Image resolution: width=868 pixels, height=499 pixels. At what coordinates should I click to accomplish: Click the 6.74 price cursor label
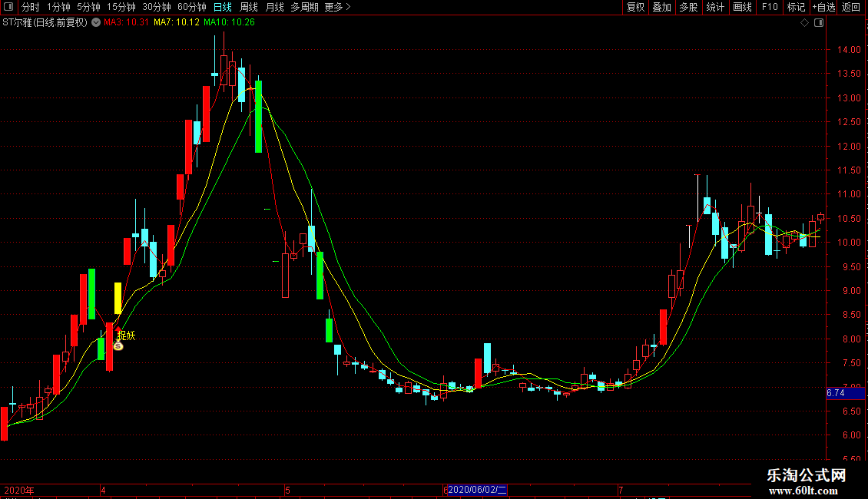(x=845, y=393)
